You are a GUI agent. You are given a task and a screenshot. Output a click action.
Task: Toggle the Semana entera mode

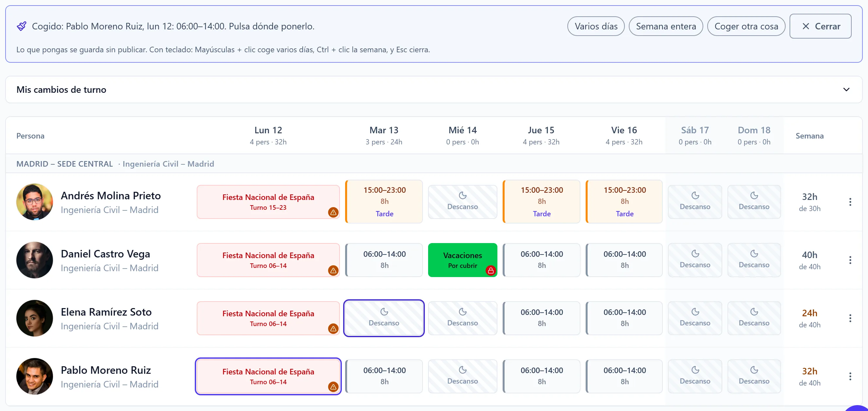pos(665,26)
